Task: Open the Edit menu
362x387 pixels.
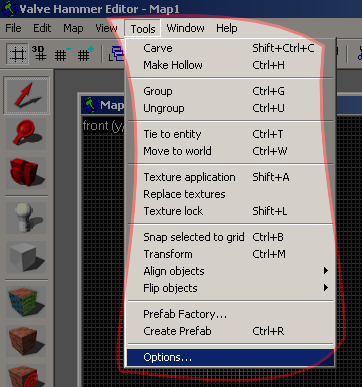Action: click(x=42, y=28)
